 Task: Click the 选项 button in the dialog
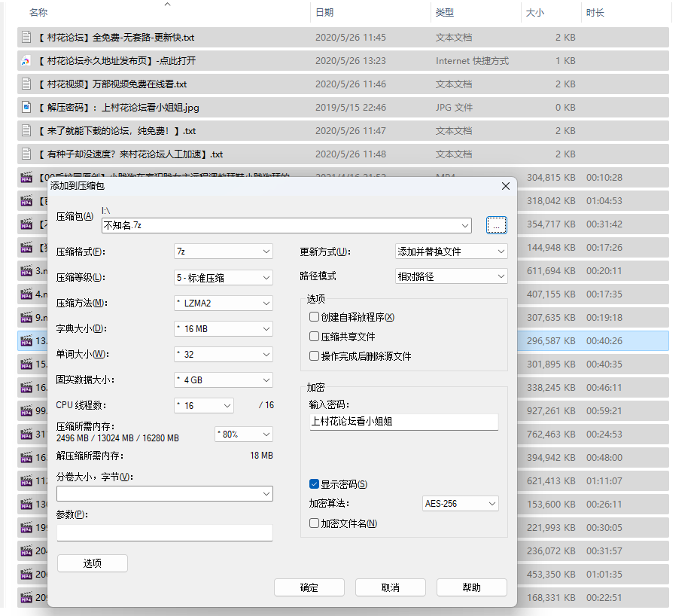93,563
